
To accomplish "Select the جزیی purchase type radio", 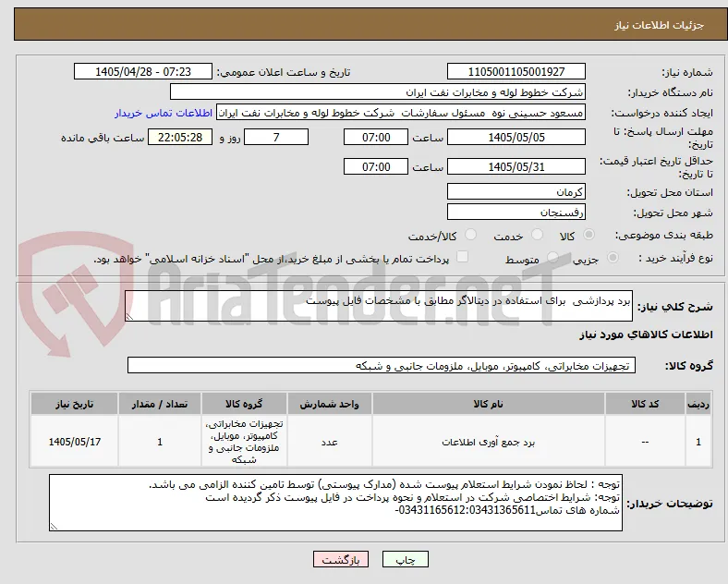I will 613,257.
